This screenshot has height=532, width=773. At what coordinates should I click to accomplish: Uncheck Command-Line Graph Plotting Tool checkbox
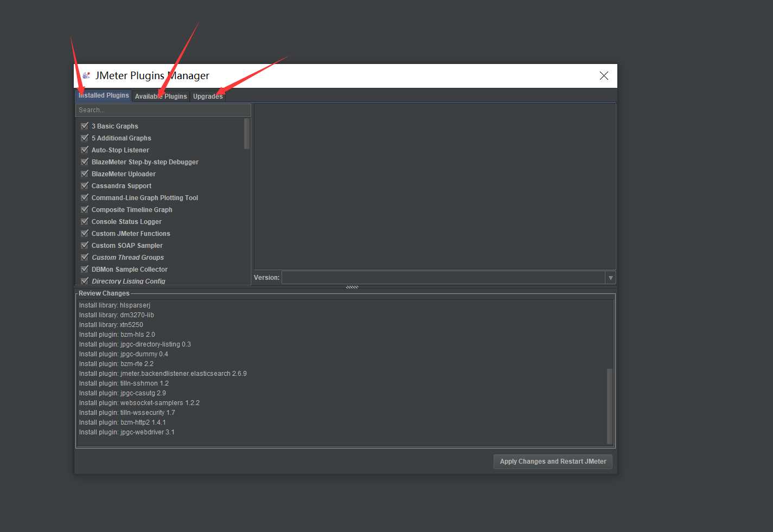(85, 197)
